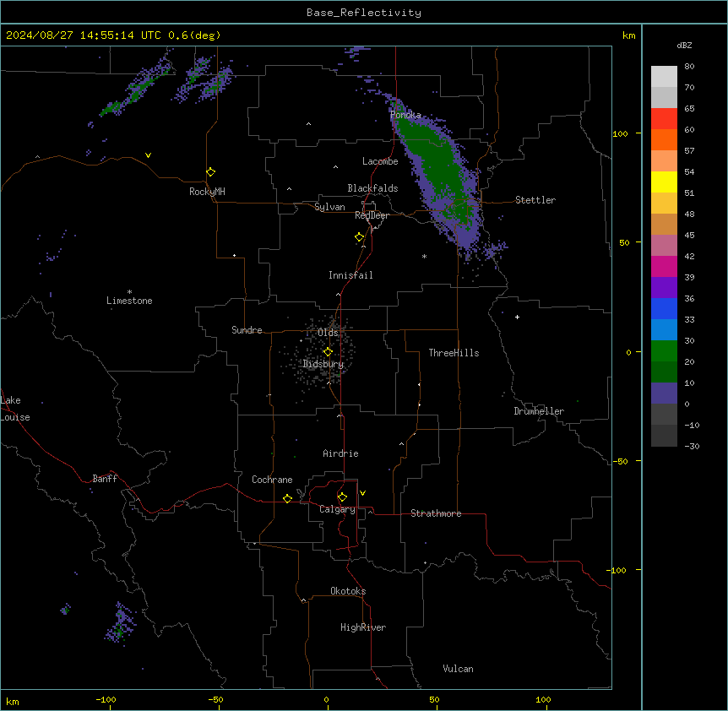728x711 pixels.
Task: Select the yellow diamond marker between Olds and Didsbury
Action: (328, 352)
